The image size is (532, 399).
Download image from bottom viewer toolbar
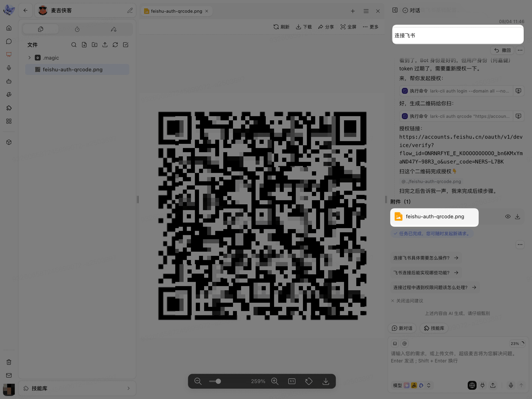click(x=326, y=381)
